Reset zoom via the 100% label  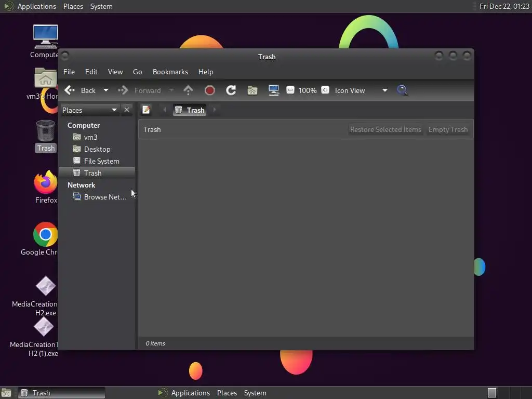point(308,90)
